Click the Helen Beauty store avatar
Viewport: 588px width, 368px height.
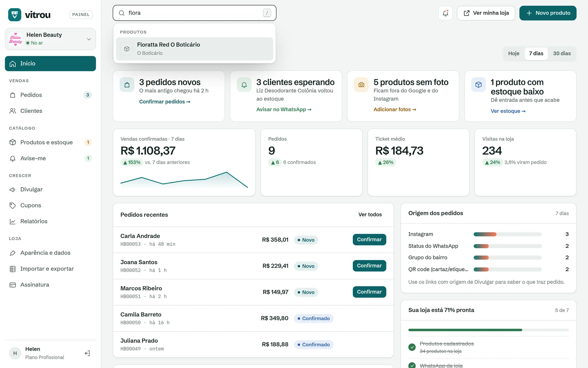16,39
